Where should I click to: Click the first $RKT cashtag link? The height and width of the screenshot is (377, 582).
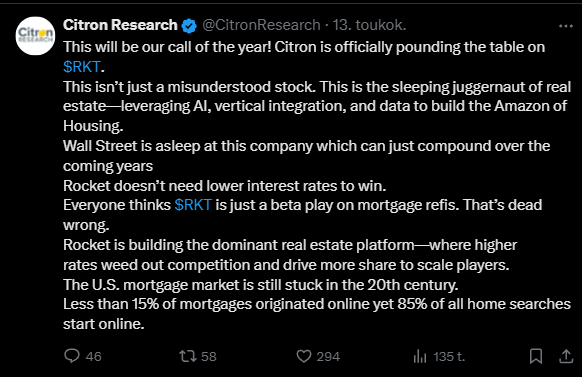tap(82, 67)
